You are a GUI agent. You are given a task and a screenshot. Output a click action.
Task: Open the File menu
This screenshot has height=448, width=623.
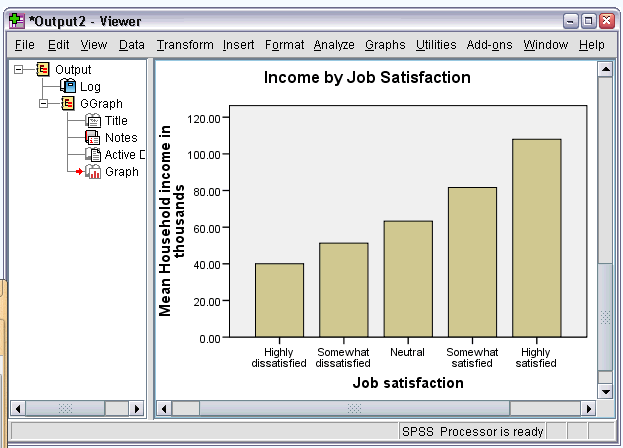click(25, 45)
